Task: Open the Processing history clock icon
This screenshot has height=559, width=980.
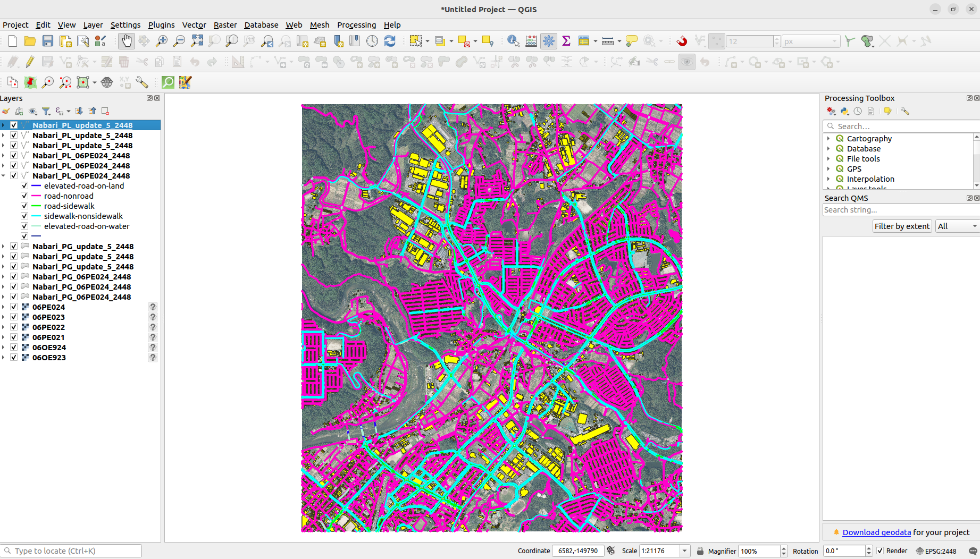Action: pyautogui.click(x=858, y=111)
